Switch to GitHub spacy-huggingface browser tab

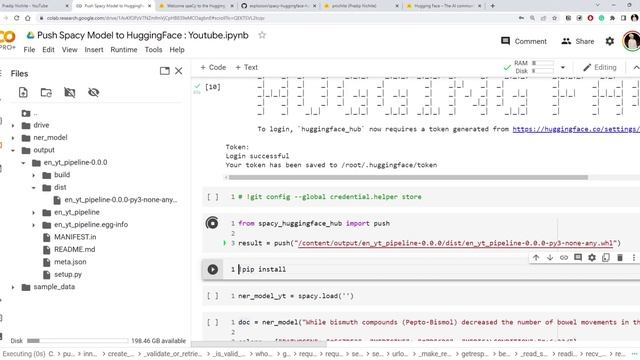click(x=278, y=6)
